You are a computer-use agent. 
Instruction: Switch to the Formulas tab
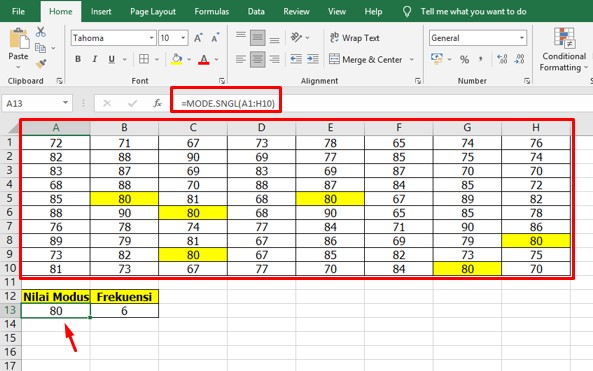pos(211,11)
